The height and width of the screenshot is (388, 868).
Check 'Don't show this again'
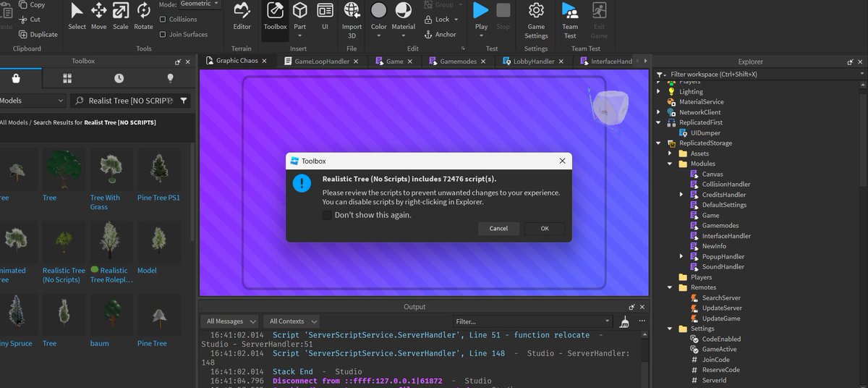coord(327,215)
